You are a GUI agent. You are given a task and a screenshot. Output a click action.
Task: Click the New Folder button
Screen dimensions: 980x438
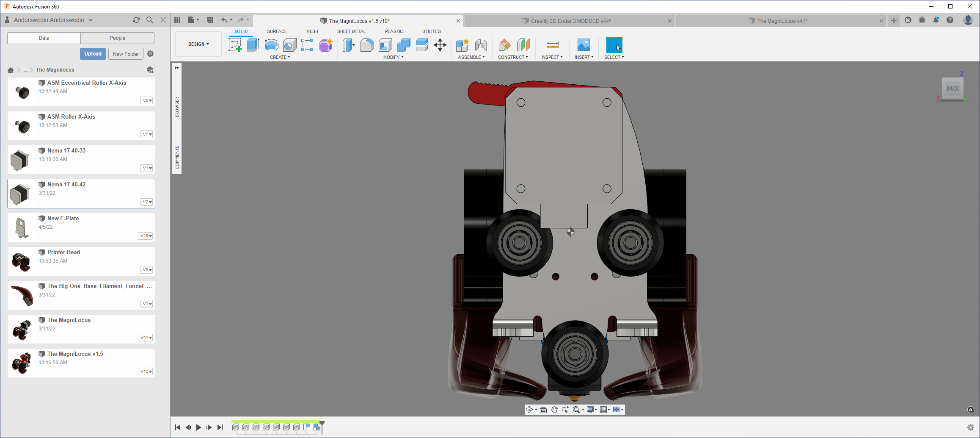(x=126, y=54)
